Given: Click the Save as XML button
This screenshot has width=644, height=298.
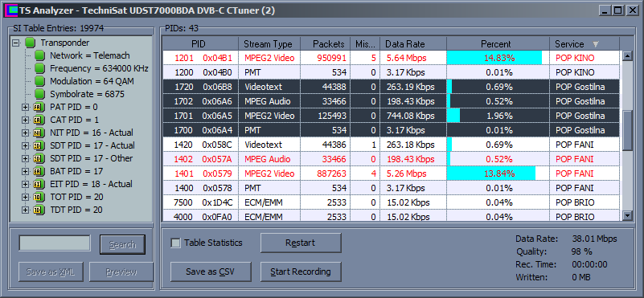Looking at the screenshot, I should [x=50, y=271].
